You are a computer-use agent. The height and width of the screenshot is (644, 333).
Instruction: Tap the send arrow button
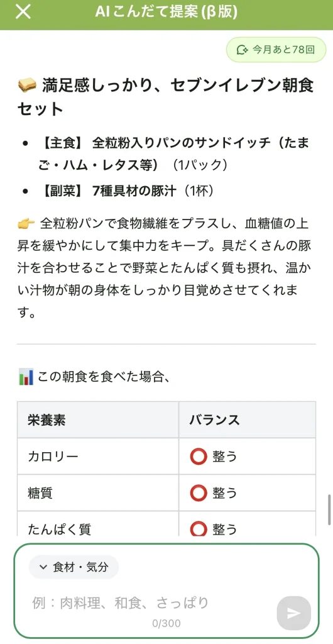293,613
